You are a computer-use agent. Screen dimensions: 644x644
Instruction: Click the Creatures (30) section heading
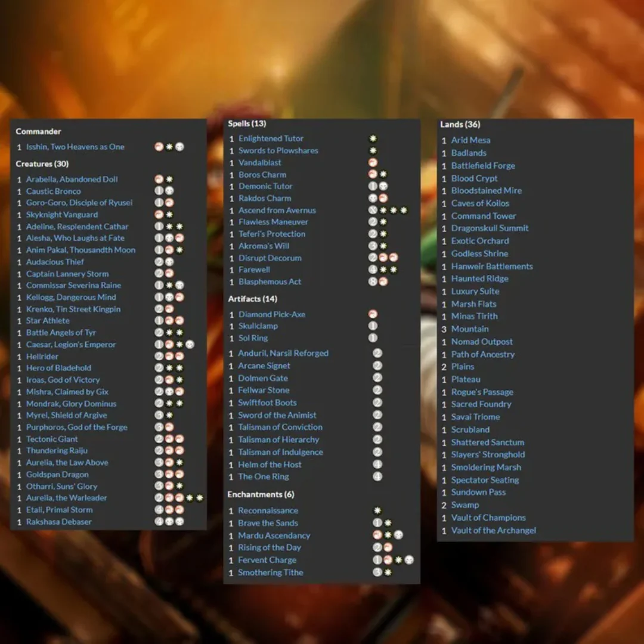[42, 164]
